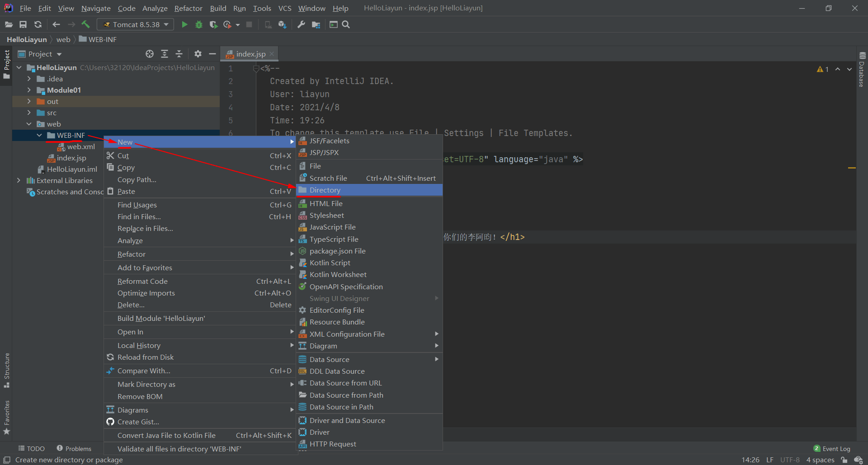Expand the .idea folder
The image size is (868, 465).
click(29, 79)
